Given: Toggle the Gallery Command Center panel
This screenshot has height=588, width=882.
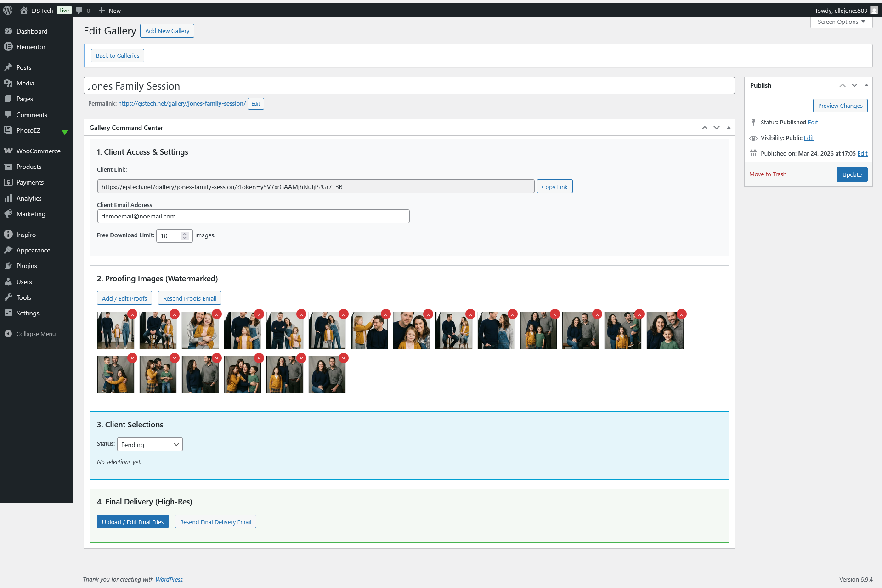Looking at the screenshot, I should 729,128.
